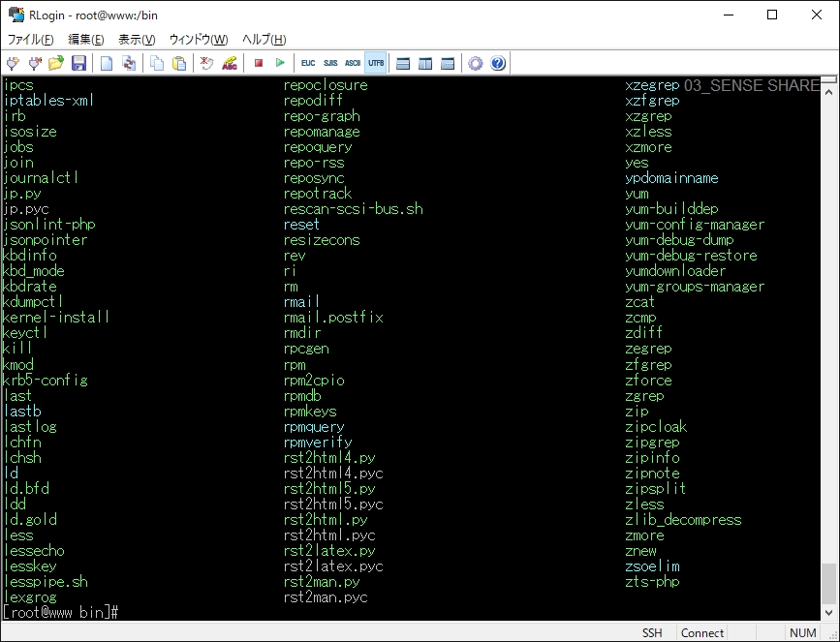
Task: Click the iptables-xml entry
Action: (x=48, y=100)
